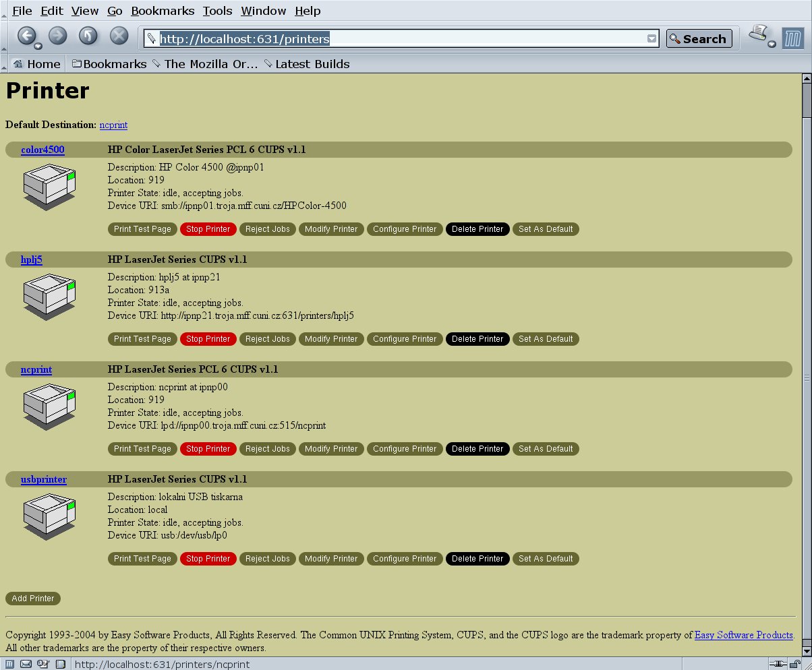Open the Tools menu

(217, 11)
